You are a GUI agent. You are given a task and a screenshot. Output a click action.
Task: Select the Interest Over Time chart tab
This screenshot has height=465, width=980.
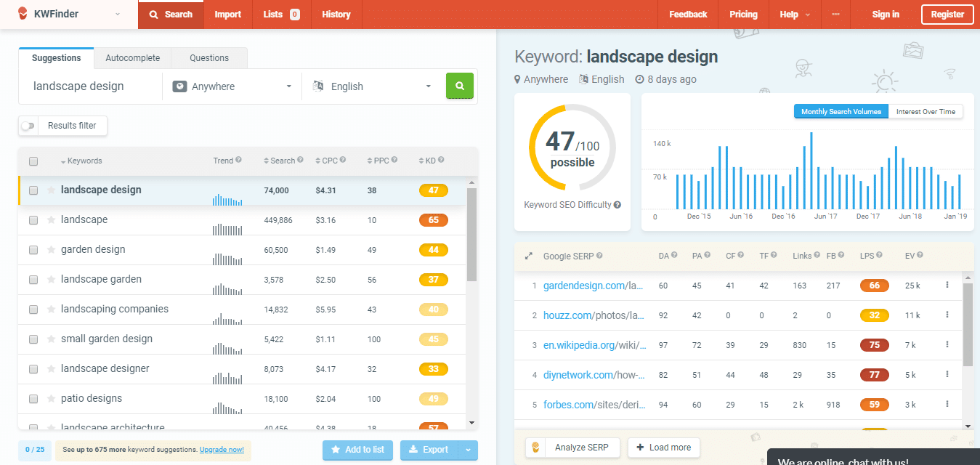pyautogui.click(x=926, y=111)
